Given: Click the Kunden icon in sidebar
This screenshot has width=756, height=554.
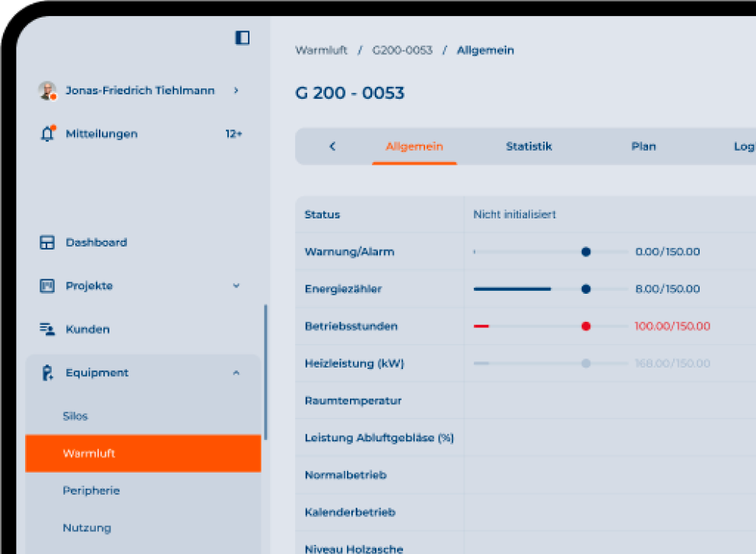Looking at the screenshot, I should 47,330.
